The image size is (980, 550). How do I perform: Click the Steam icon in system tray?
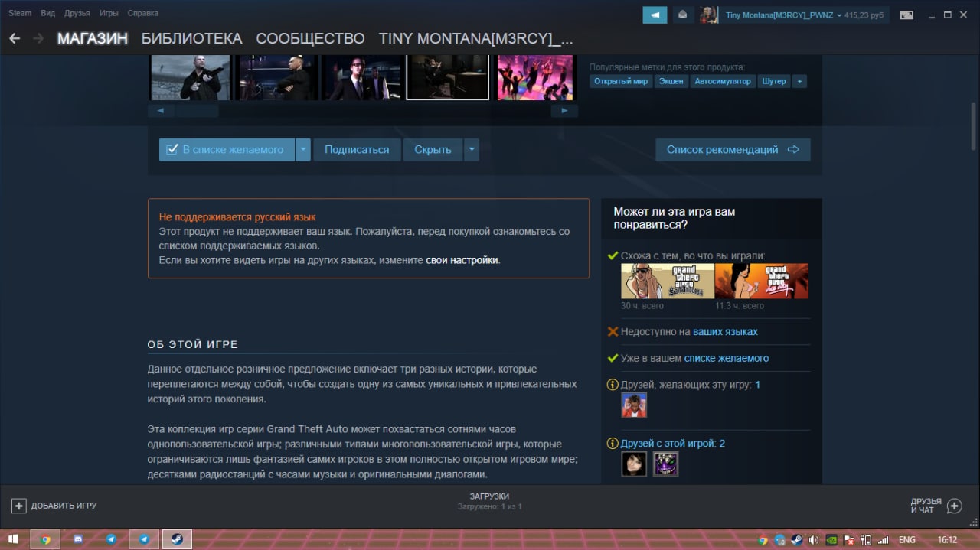point(796,539)
